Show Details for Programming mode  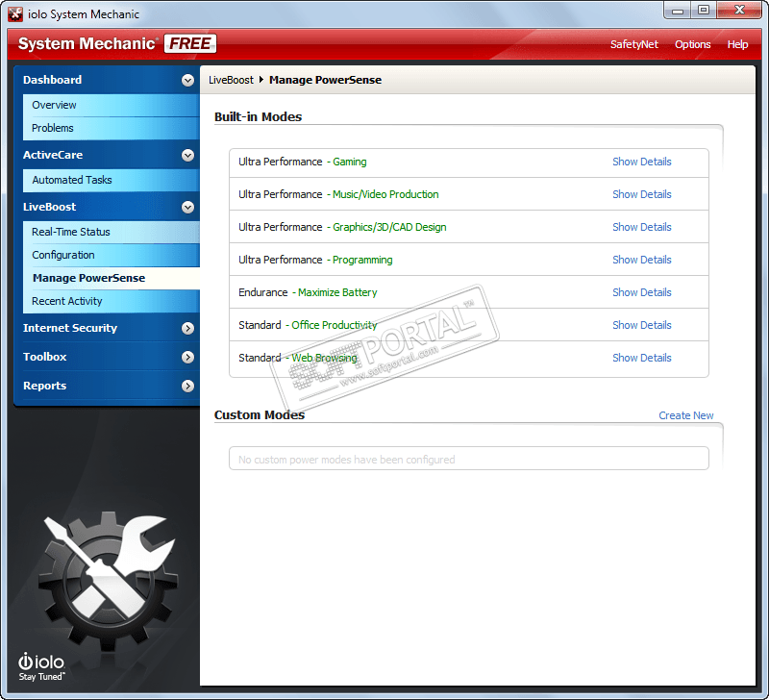click(x=641, y=260)
